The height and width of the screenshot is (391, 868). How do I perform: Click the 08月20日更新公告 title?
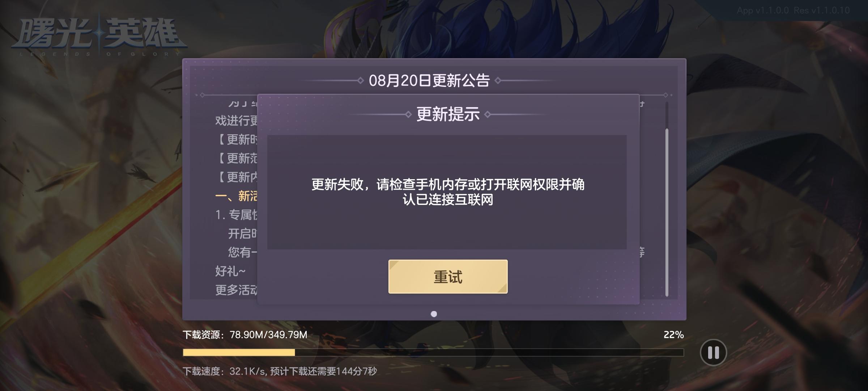[429, 80]
